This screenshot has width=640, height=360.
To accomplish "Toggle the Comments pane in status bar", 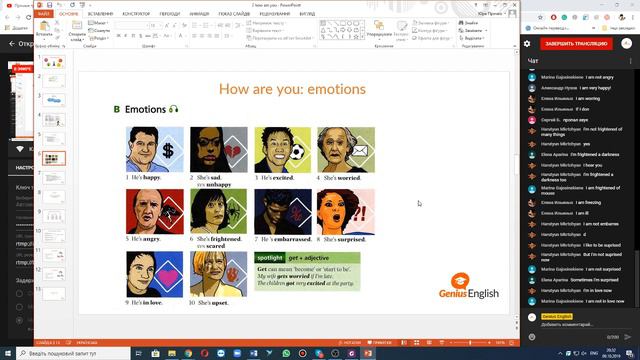I will pyautogui.click(x=380, y=343).
